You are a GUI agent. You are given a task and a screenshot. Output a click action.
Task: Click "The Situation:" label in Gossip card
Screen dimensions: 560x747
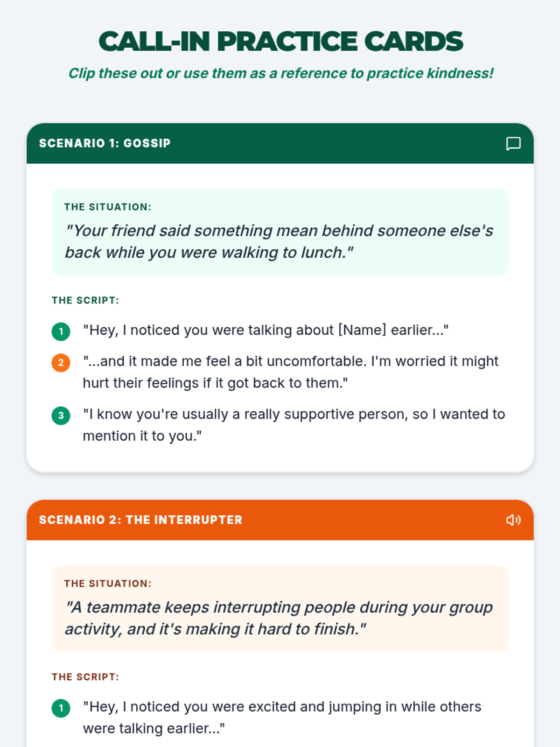pyautogui.click(x=108, y=207)
